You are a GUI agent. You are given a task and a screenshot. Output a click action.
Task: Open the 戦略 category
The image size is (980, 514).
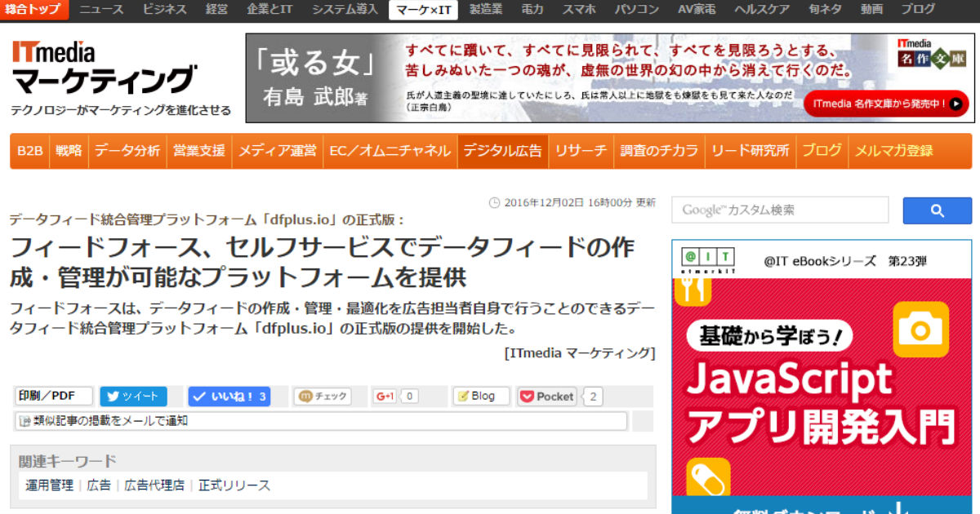[69, 151]
